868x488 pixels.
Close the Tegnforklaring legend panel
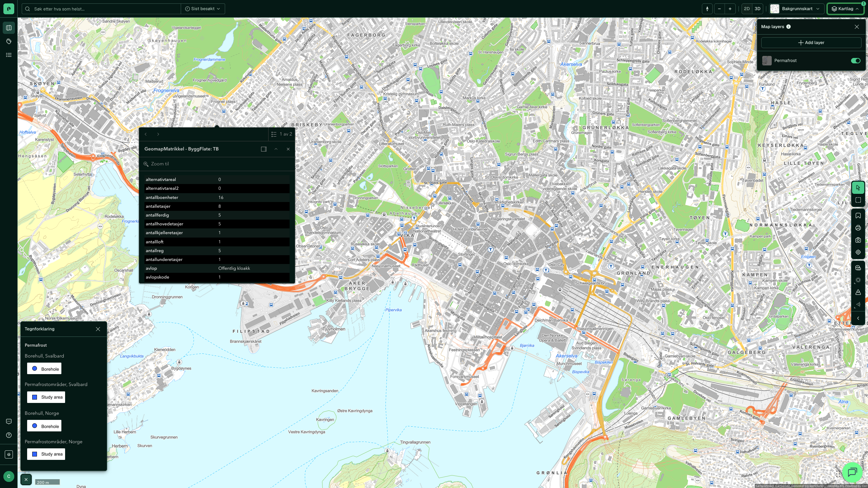click(98, 329)
